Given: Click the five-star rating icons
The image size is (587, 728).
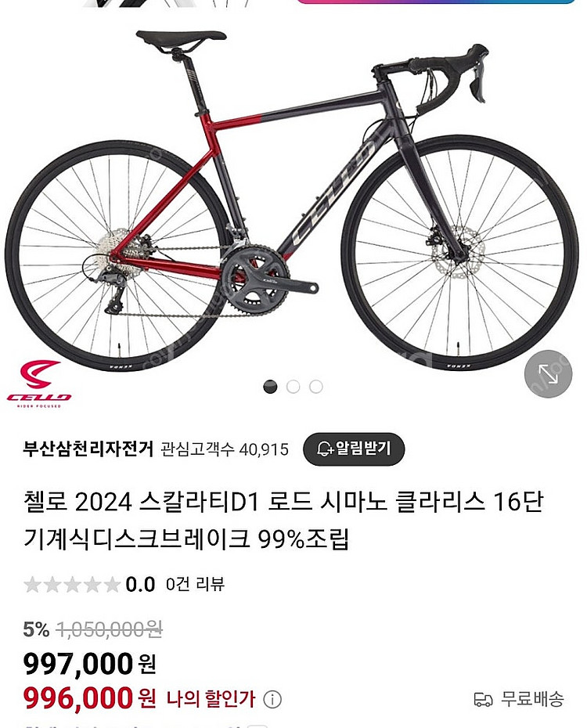Looking at the screenshot, I should [72, 585].
